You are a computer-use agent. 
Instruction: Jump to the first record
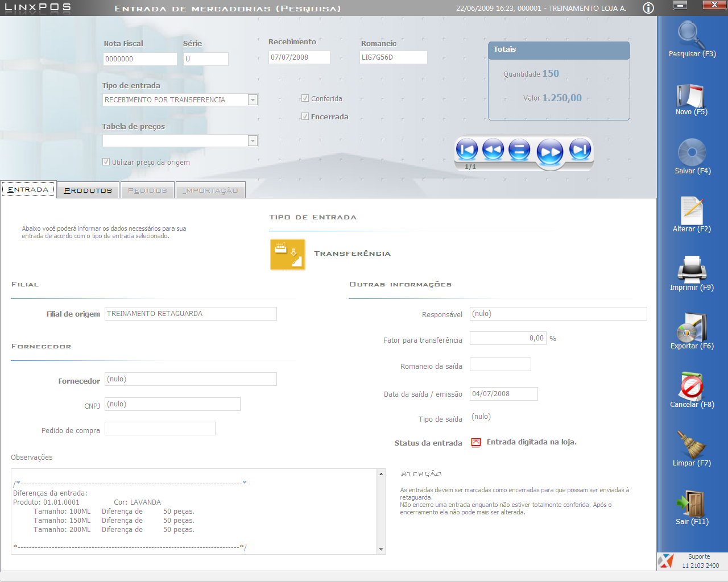point(467,150)
